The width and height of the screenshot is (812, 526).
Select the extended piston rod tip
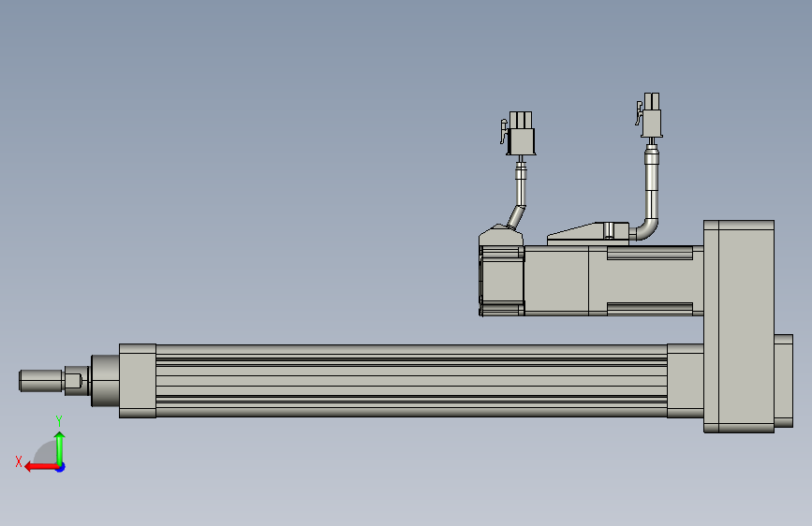pyautogui.click(x=41, y=381)
